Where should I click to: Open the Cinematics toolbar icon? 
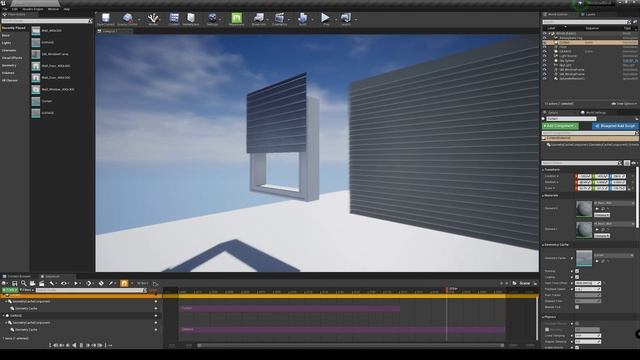(x=280, y=19)
